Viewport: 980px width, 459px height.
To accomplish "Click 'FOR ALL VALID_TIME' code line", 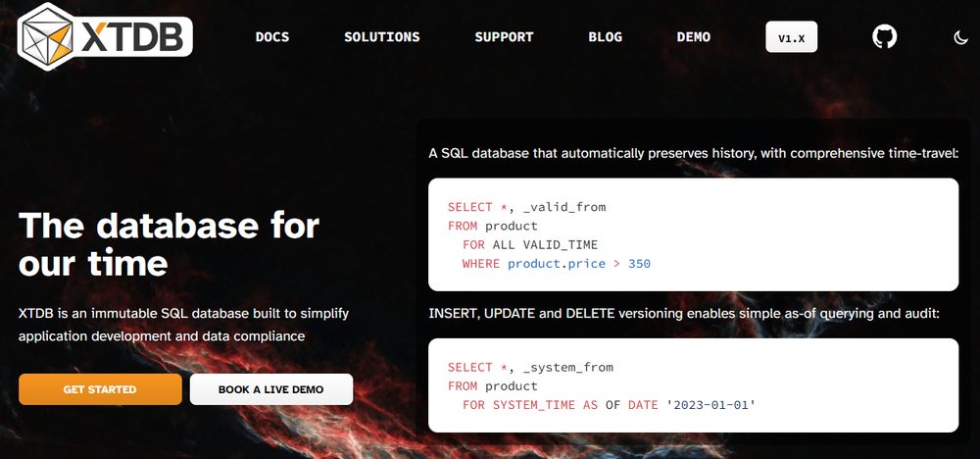I will [530, 244].
